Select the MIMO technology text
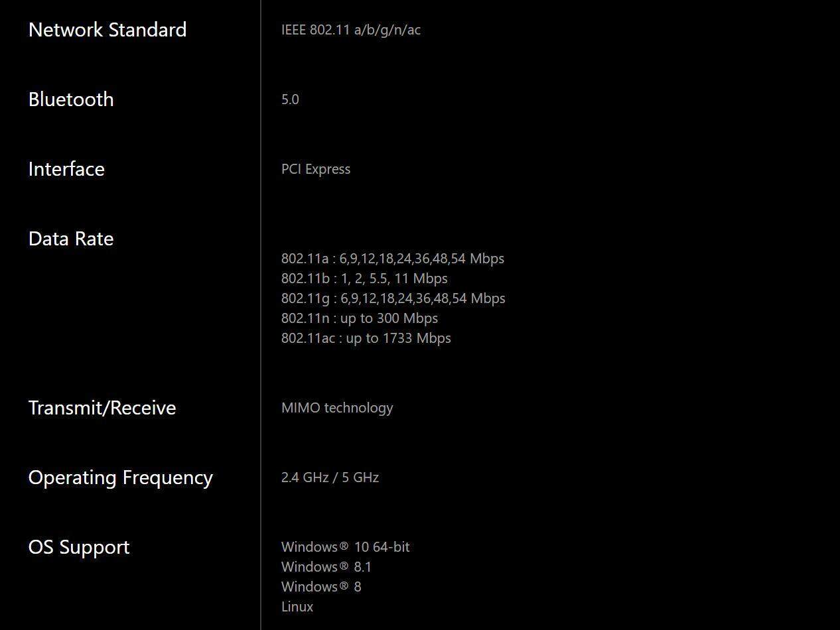This screenshot has height=630, width=840. pos(337,408)
